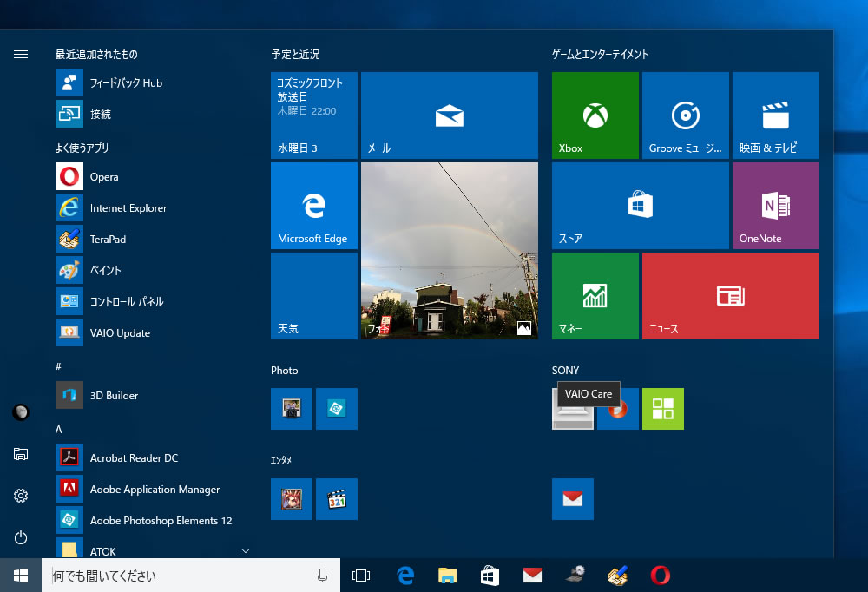Click the user account picture
The width and height of the screenshot is (868, 592).
[21, 412]
